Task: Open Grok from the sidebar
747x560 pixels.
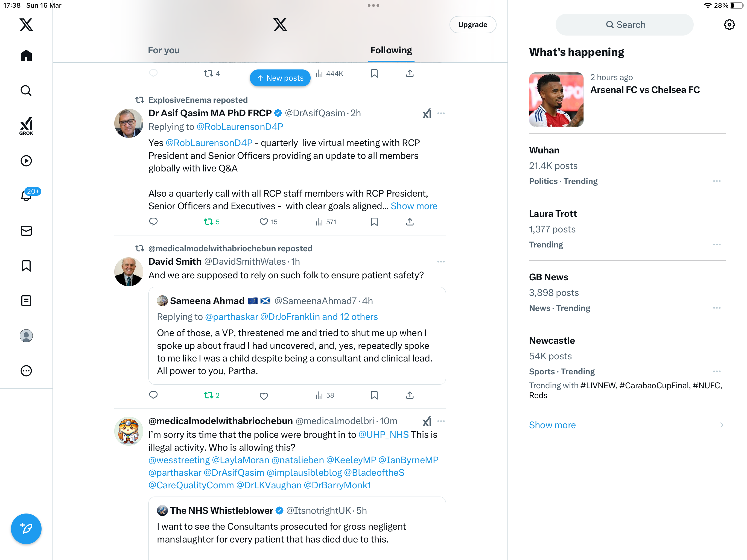Action: pos(26,126)
